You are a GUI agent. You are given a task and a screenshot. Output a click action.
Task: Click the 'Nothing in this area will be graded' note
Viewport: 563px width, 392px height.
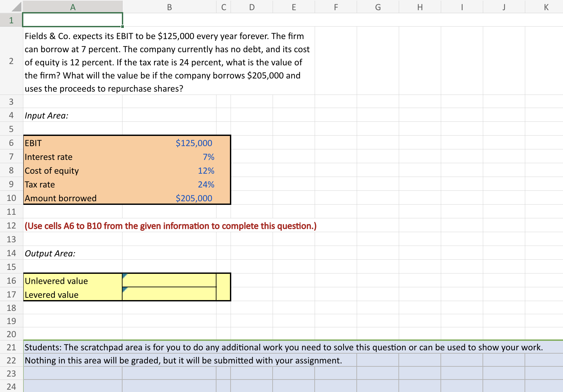click(x=183, y=360)
